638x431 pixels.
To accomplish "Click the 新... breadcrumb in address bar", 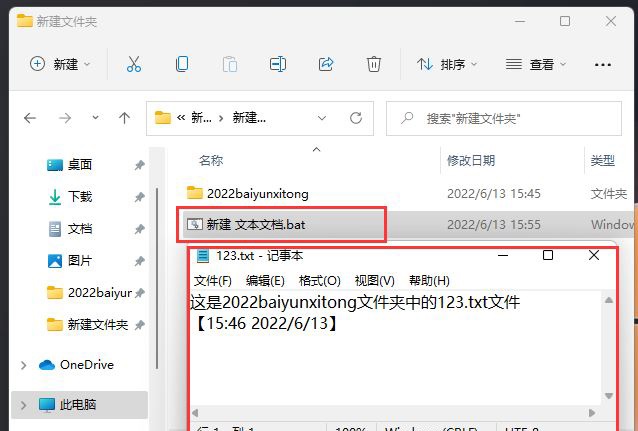I will point(201,118).
